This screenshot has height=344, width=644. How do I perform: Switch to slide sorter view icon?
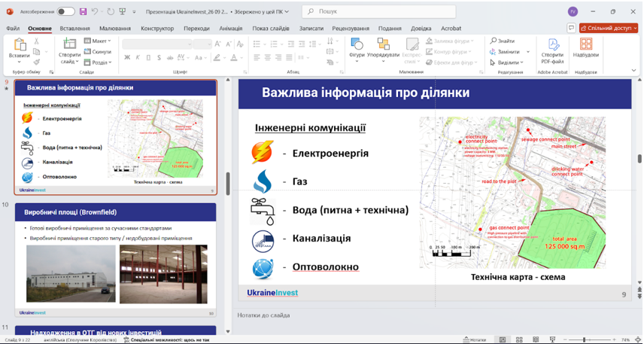click(x=519, y=340)
